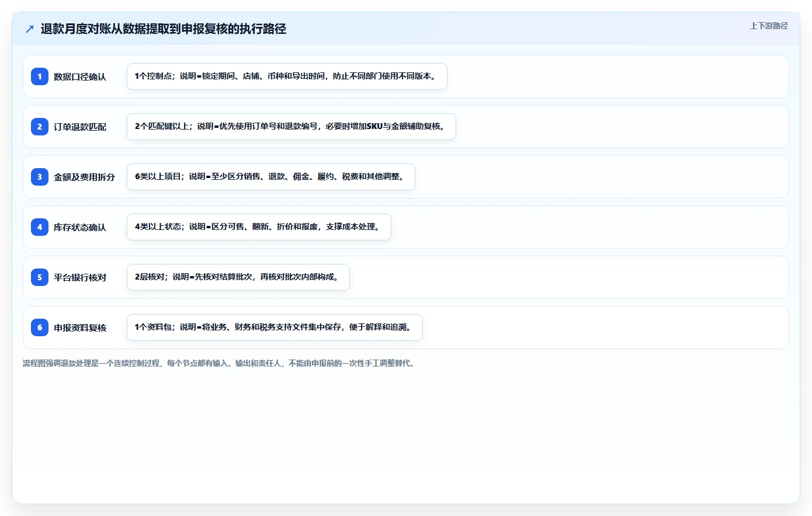The width and height of the screenshot is (812, 516).
Task: Click the step 6 number badge
Action: coord(40,327)
